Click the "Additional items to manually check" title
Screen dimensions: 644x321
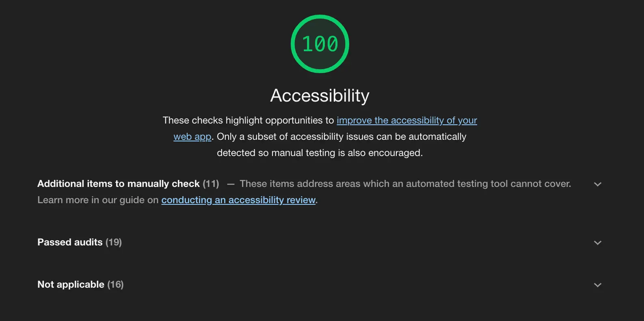point(118,184)
